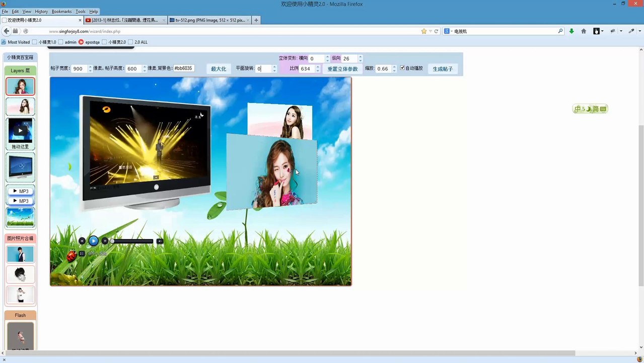Open the Layers 层 panel header

pyautogui.click(x=21, y=71)
